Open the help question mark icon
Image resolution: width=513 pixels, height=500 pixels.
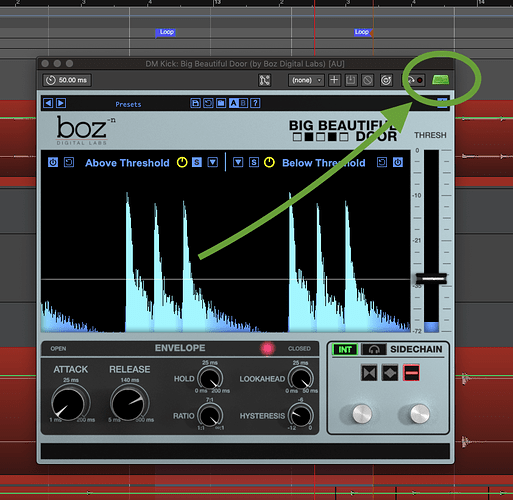coord(255,103)
